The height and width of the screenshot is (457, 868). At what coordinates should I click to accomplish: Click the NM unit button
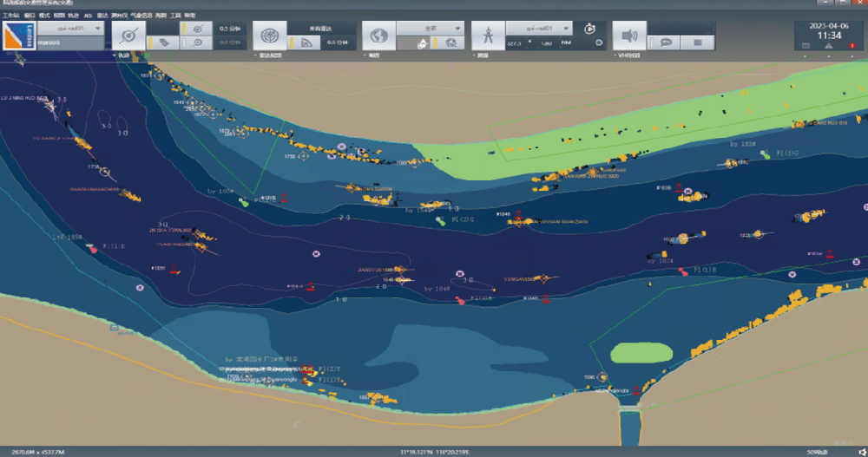[x=566, y=42]
